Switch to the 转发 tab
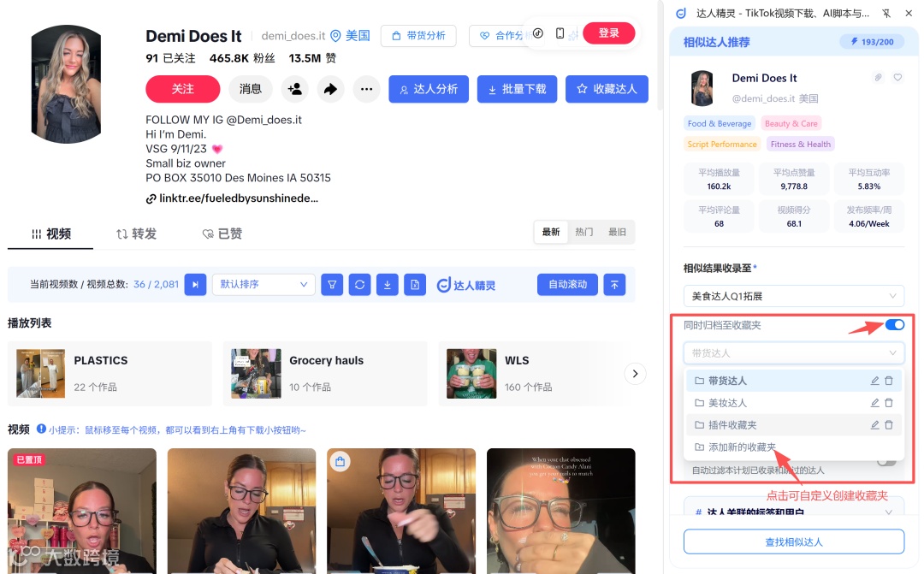 coord(136,234)
